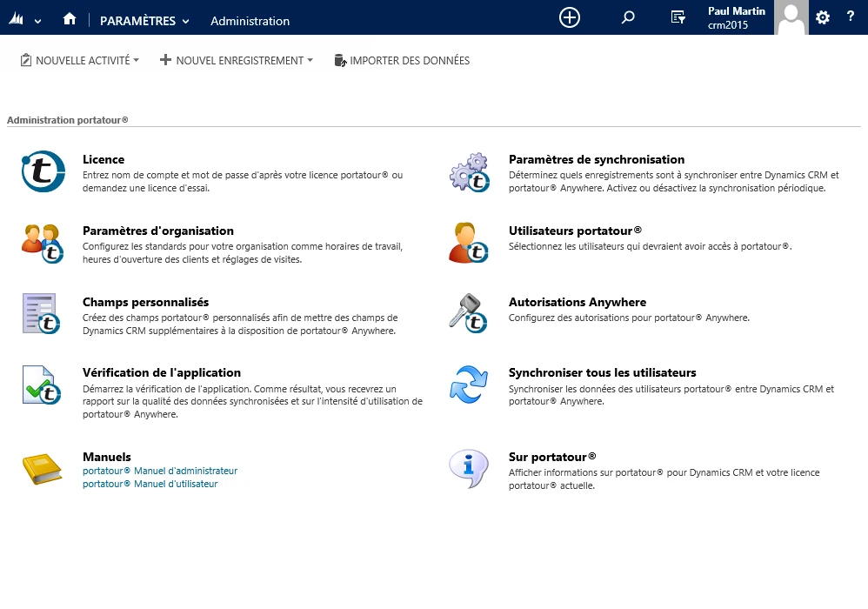Click the Paramètres de synchronisation gears icon
Viewport: 868px width, 609px height.
pyautogui.click(x=470, y=172)
